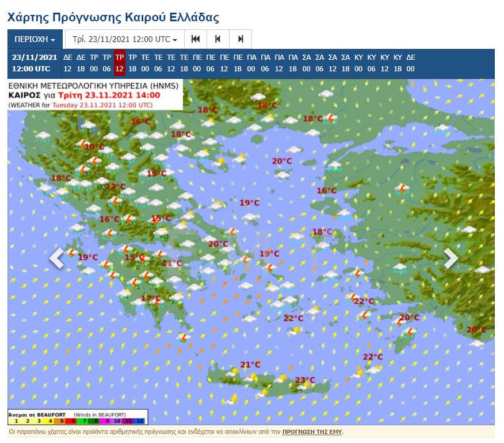Screen dimensions: 504x443
Task: Select highlighted timeline slot ΤΡ 12
Action: point(120,63)
